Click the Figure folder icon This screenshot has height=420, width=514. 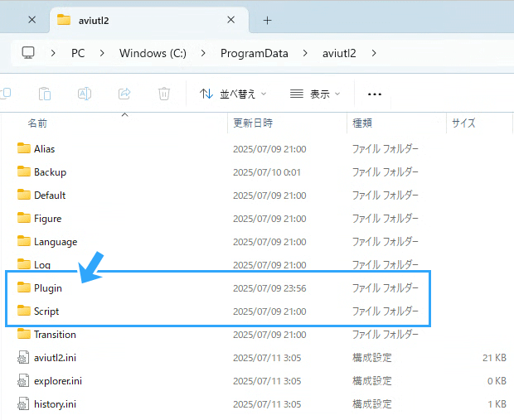(23, 218)
